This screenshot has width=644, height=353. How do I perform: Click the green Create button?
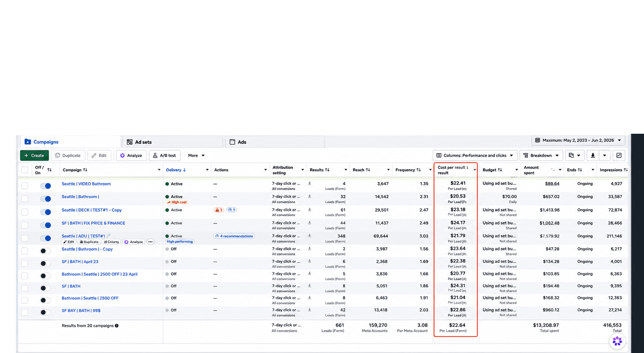pyautogui.click(x=34, y=155)
